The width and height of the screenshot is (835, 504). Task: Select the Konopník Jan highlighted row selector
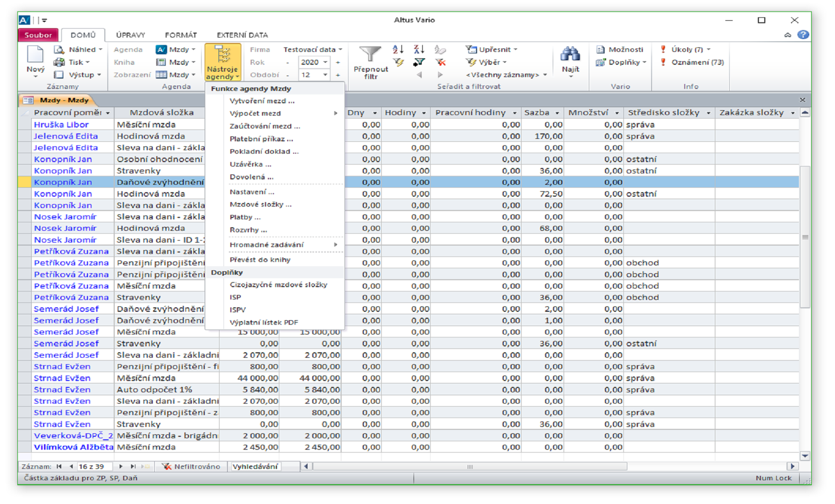point(25,182)
